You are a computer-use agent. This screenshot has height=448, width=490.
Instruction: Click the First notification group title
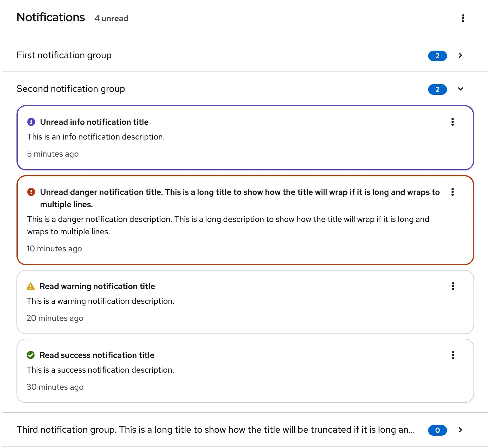tap(64, 55)
